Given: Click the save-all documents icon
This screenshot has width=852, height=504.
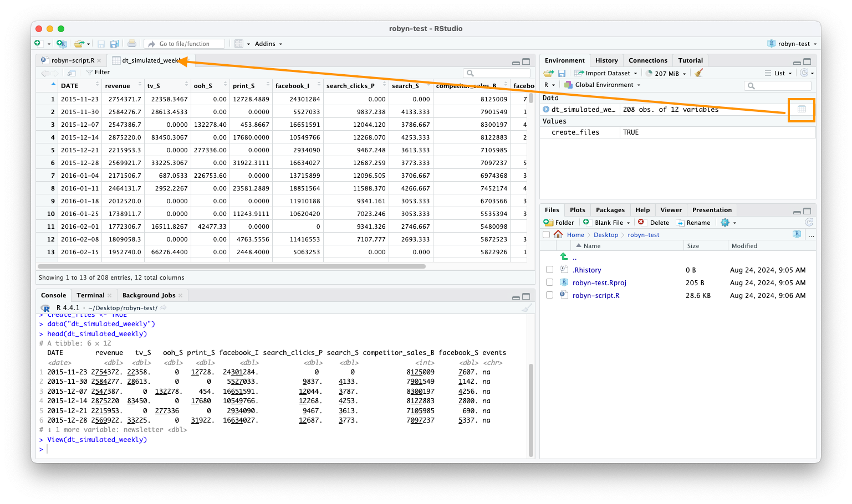Looking at the screenshot, I should pyautogui.click(x=114, y=43).
